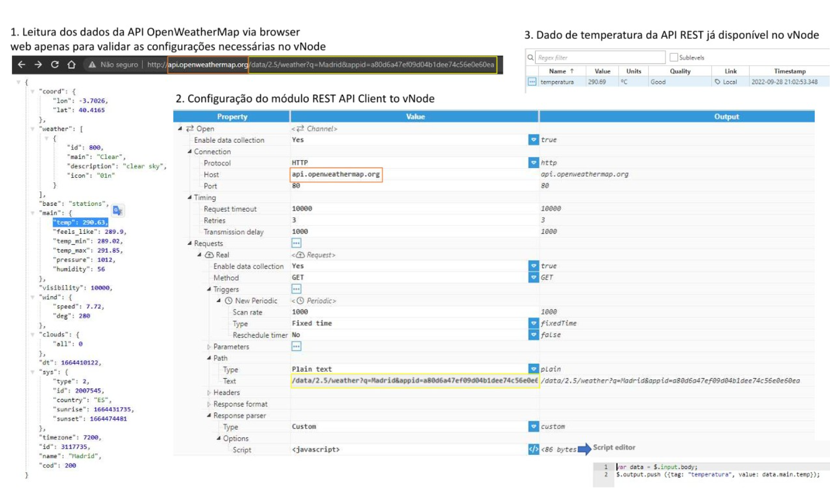Sort by the Name column header
This screenshot has height=504, width=830.
[561, 71]
